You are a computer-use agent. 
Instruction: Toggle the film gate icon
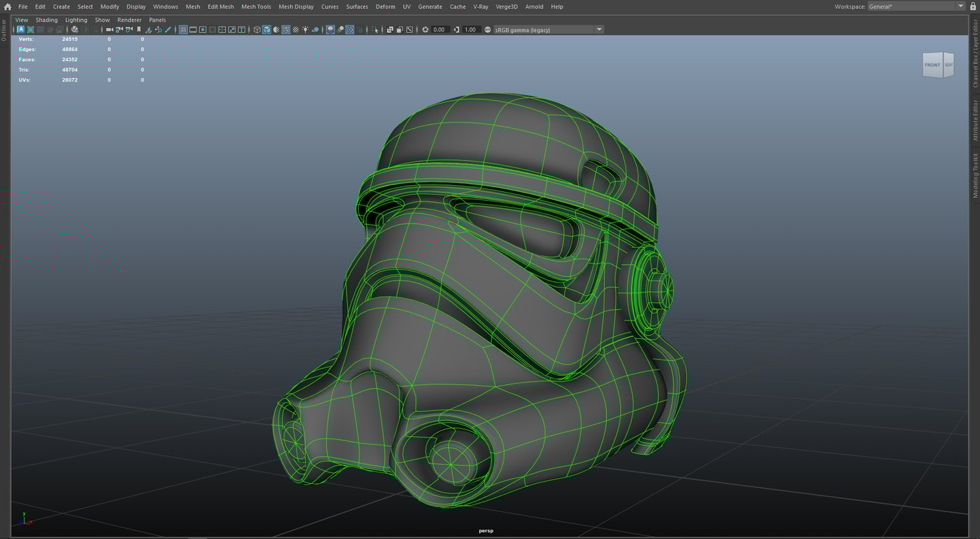click(193, 30)
